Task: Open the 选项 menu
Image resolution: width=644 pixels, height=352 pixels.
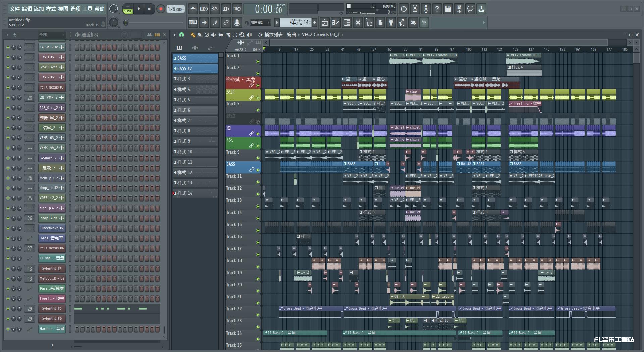Action: coord(75,9)
